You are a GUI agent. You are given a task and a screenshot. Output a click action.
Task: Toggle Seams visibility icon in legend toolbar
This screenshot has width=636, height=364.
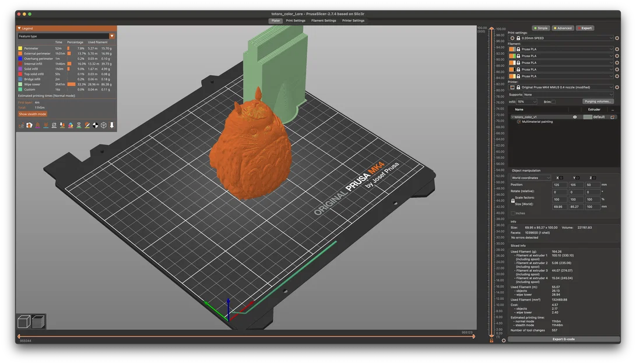pos(54,125)
